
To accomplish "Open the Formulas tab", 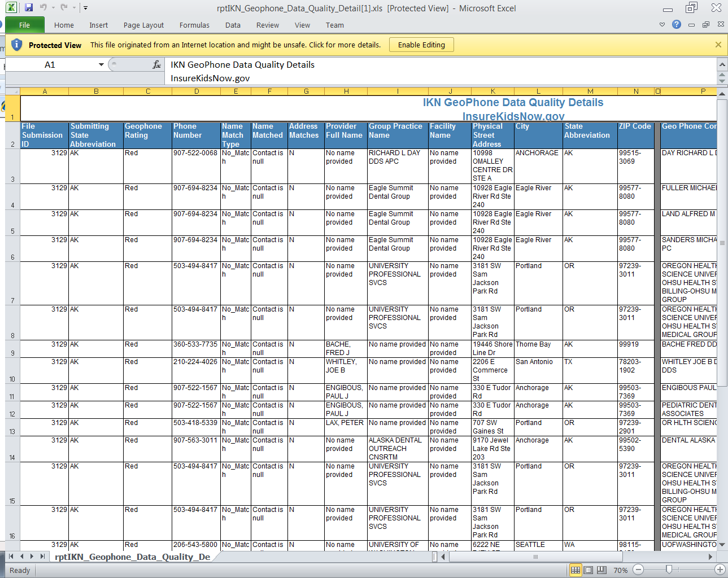I will [x=194, y=25].
